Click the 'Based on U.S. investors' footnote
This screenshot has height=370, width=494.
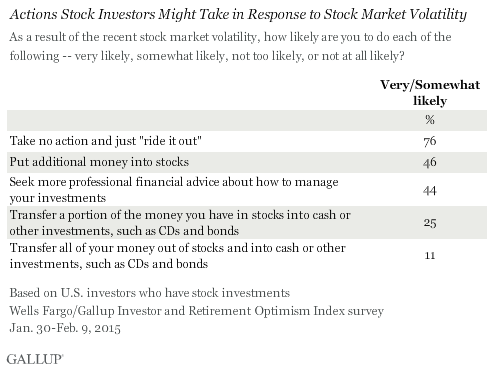(x=150, y=293)
